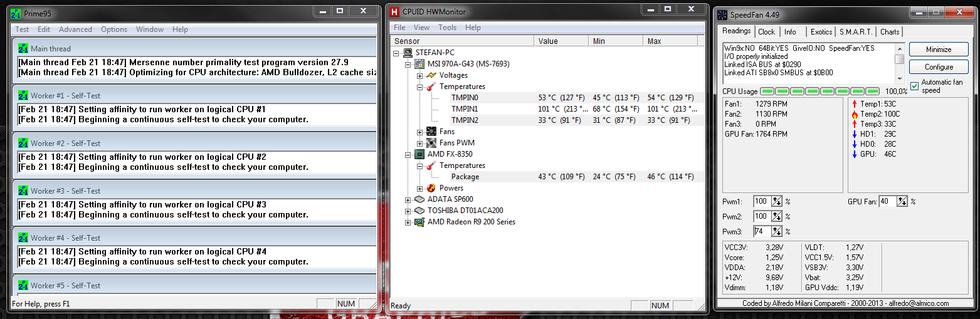Screen dimensions: 980x319
Task: Toggle the Automatic fan speed checkbox
Action: point(915,86)
